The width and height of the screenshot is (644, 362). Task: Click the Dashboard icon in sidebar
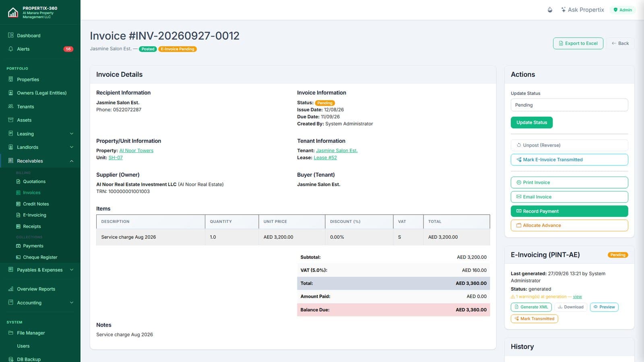(x=11, y=35)
